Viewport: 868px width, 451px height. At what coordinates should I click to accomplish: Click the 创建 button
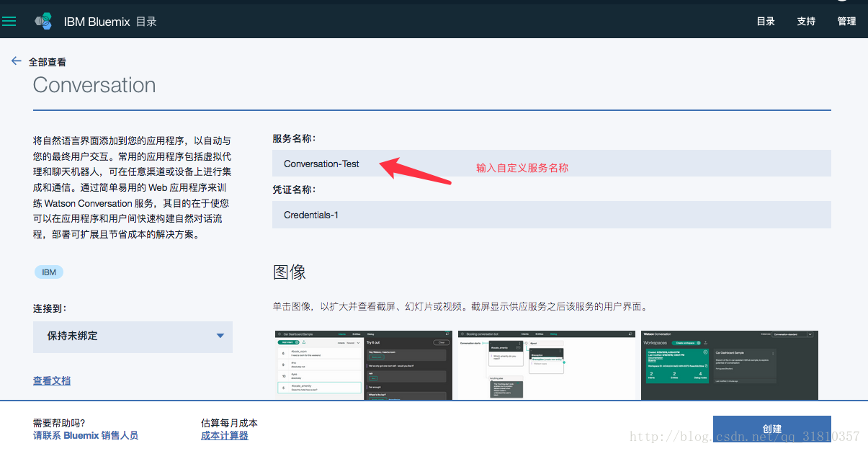tap(772, 429)
